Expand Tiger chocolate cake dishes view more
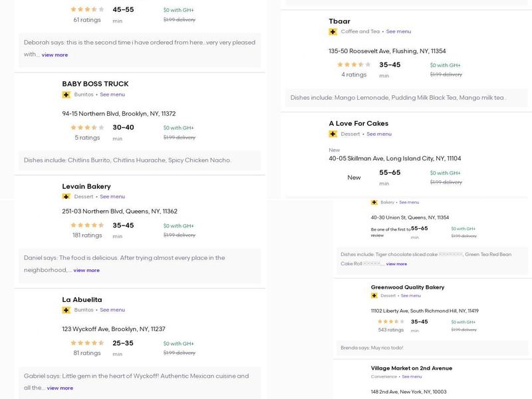This screenshot has width=532, height=399. pos(396,264)
